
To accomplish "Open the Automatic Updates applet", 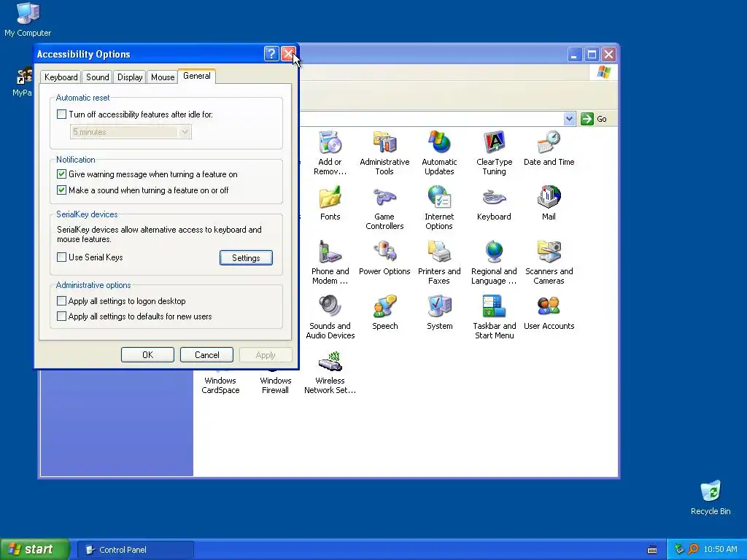I will tap(439, 152).
